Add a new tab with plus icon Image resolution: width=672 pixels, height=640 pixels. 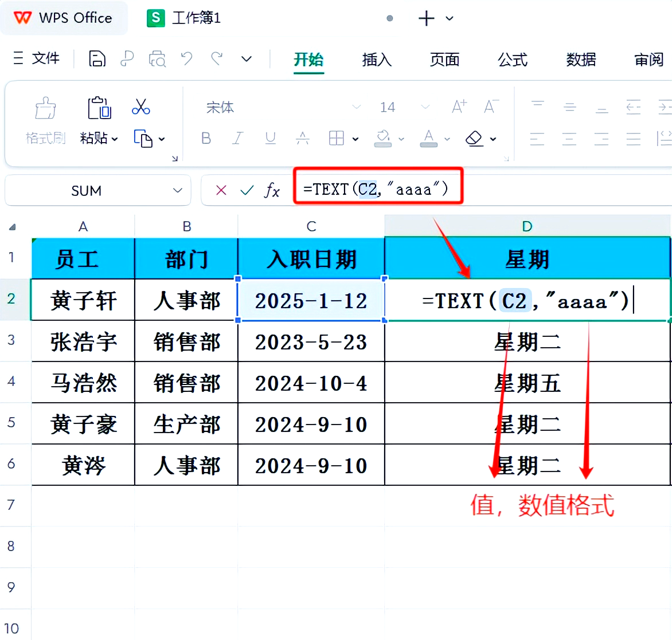(x=426, y=18)
